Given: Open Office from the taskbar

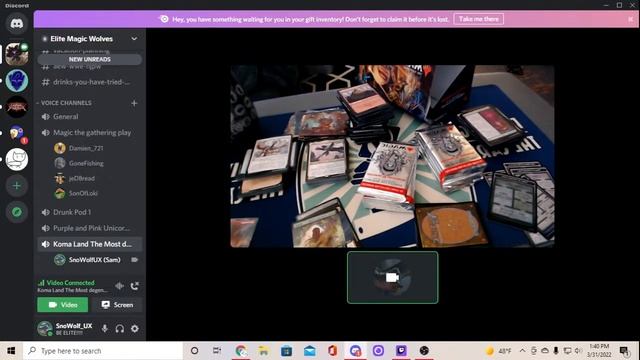Looking at the screenshot, I should [x=332, y=351].
